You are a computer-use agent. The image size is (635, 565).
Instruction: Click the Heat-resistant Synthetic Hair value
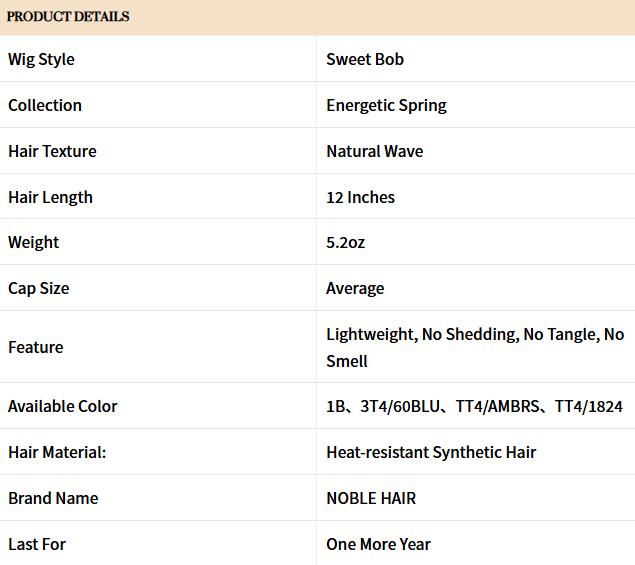tap(431, 452)
